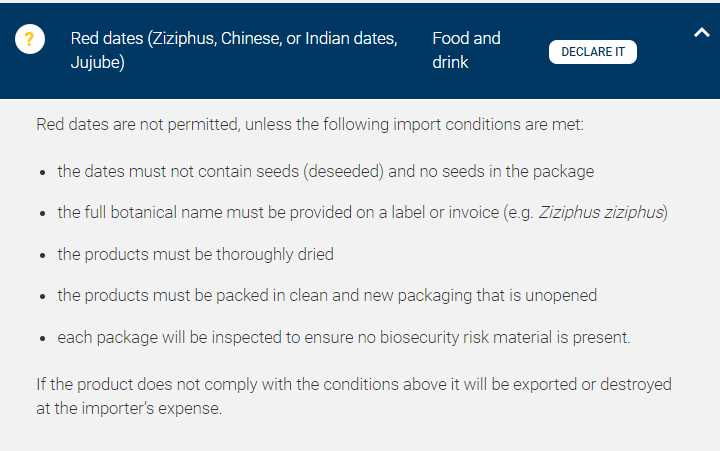Click the bullet dot before thoroughly dried
Viewport: 720px width, 451px height.
click(x=43, y=255)
